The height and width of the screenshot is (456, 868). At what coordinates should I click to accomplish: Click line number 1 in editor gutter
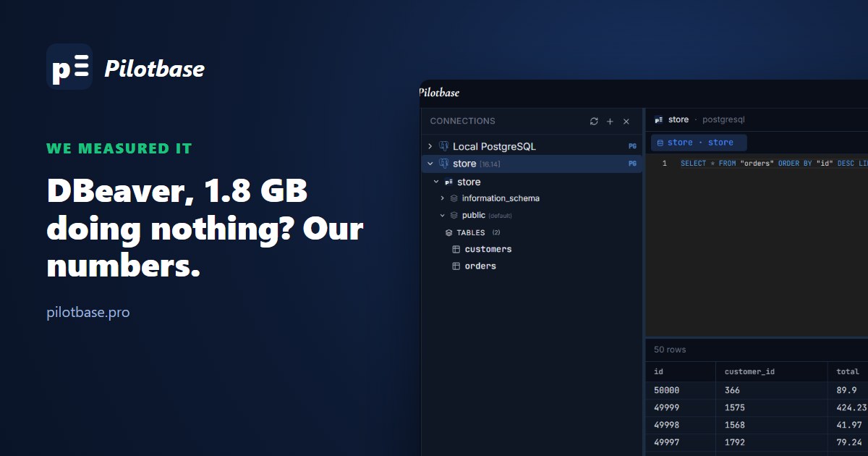(x=665, y=164)
